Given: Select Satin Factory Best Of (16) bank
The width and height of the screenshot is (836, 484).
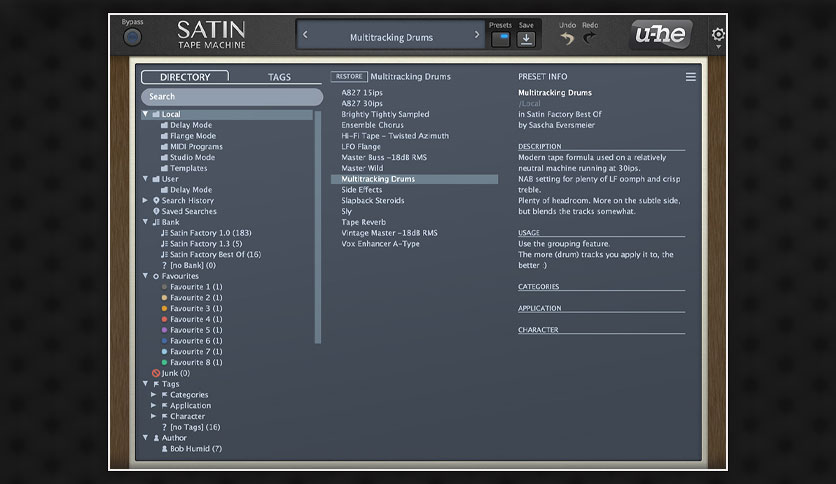Looking at the screenshot, I should click(211, 254).
